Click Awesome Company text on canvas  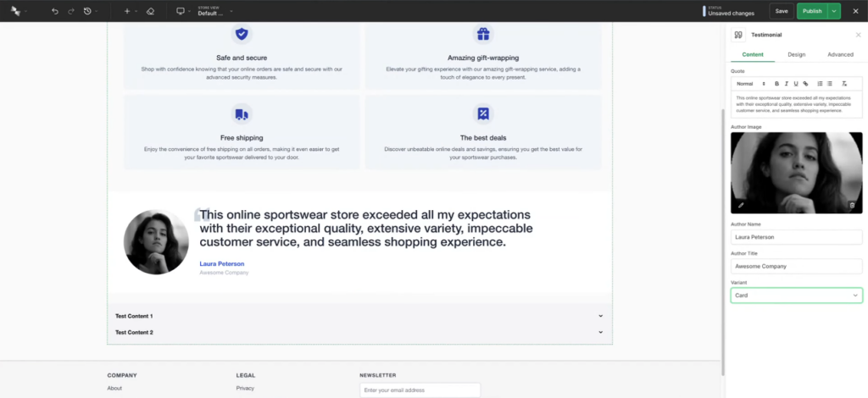coord(224,273)
